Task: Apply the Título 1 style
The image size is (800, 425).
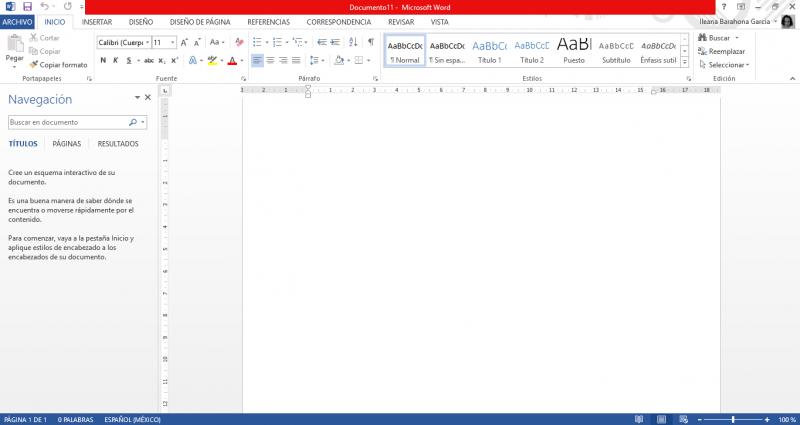Action: click(490, 51)
